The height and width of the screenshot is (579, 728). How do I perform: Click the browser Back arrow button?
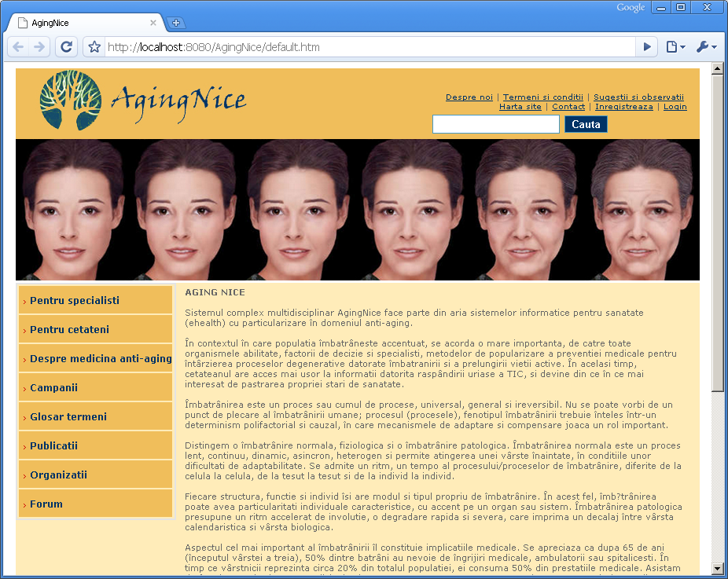point(18,47)
